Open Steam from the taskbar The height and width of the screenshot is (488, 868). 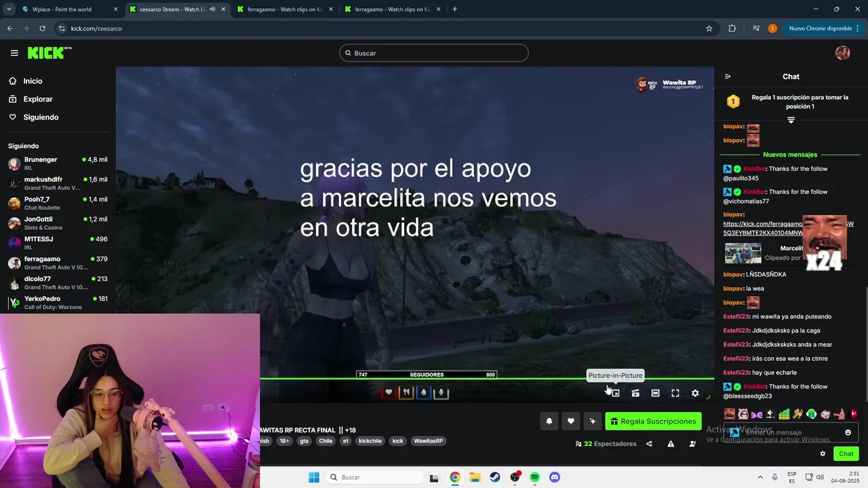coord(495,477)
